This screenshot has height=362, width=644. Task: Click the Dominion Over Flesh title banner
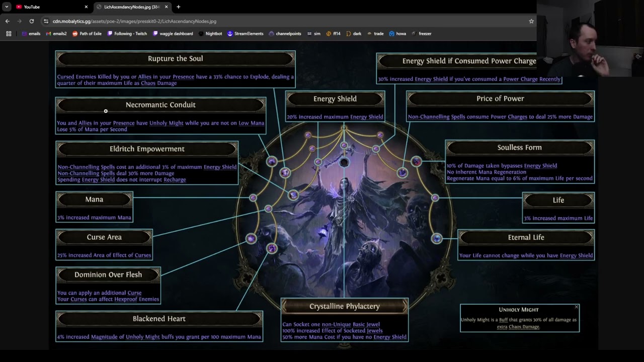[x=108, y=275]
